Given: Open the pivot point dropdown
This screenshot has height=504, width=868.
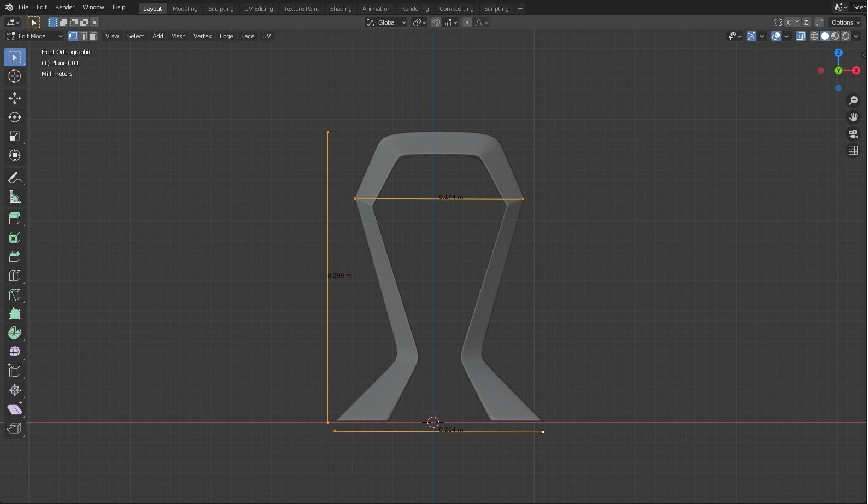Looking at the screenshot, I should (x=420, y=22).
